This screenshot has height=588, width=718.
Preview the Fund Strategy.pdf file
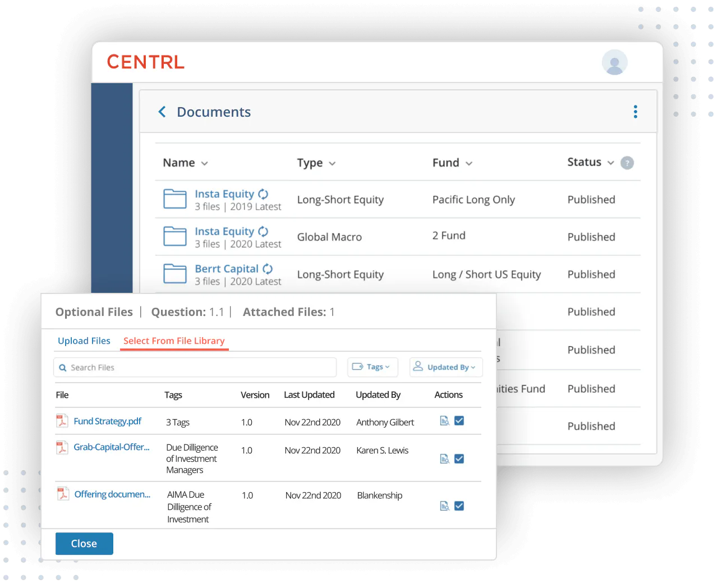pyautogui.click(x=444, y=421)
